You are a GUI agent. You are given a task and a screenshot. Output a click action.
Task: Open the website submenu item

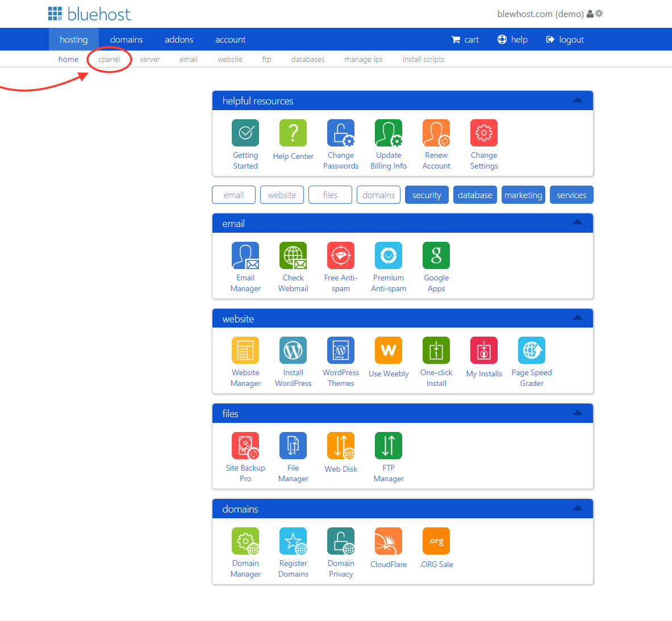[229, 59]
